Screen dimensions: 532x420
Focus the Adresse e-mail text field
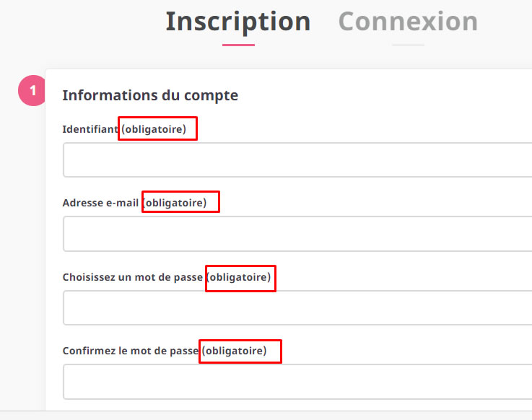tap(296, 234)
